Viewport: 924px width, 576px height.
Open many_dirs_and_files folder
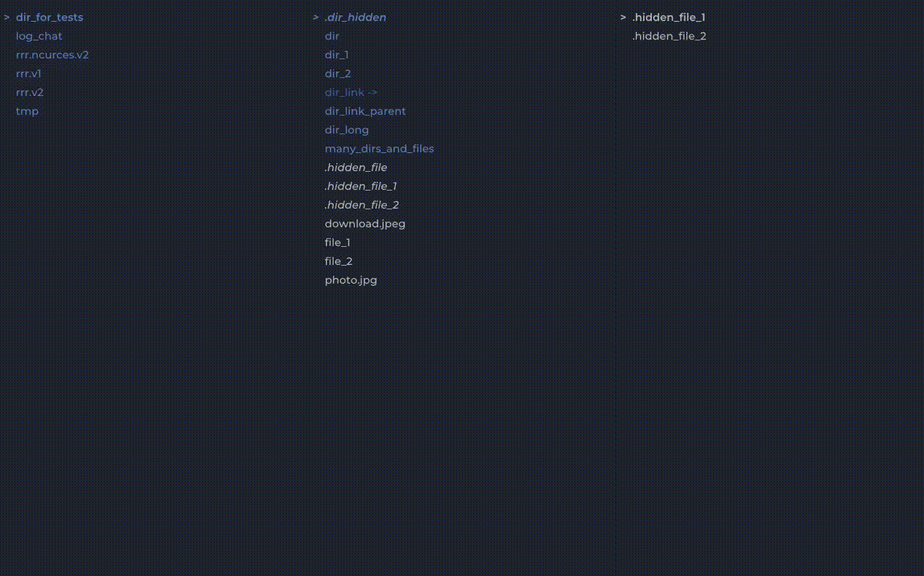[379, 149]
